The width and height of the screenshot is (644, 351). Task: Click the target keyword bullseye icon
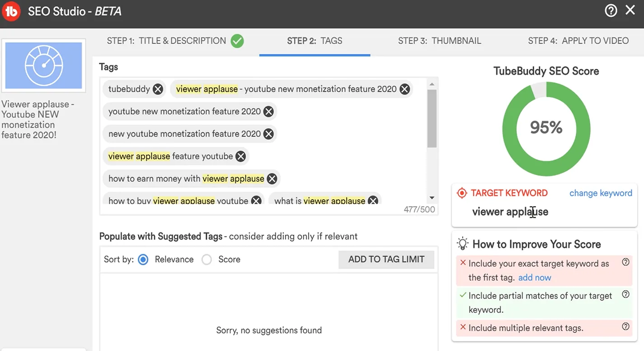462,193
